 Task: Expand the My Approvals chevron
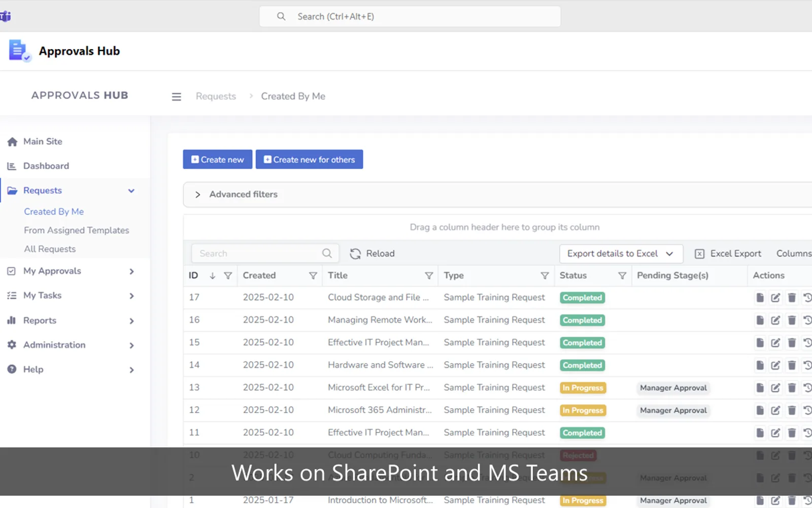point(131,272)
